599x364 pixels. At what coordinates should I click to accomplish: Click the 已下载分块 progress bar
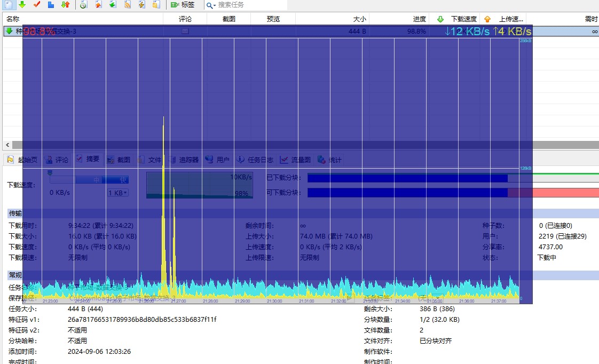[x=453, y=178]
